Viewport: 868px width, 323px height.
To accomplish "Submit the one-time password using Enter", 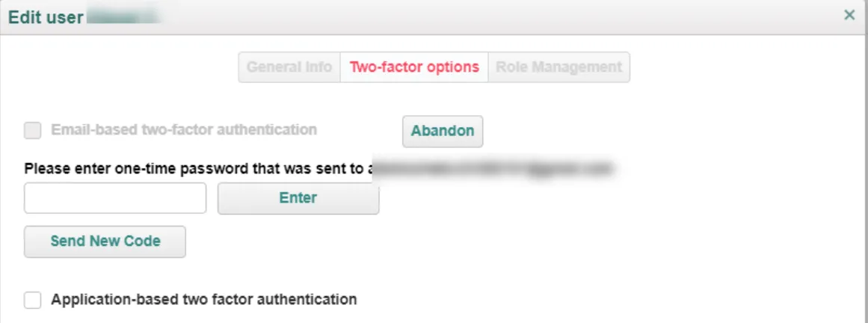I will pyautogui.click(x=298, y=198).
